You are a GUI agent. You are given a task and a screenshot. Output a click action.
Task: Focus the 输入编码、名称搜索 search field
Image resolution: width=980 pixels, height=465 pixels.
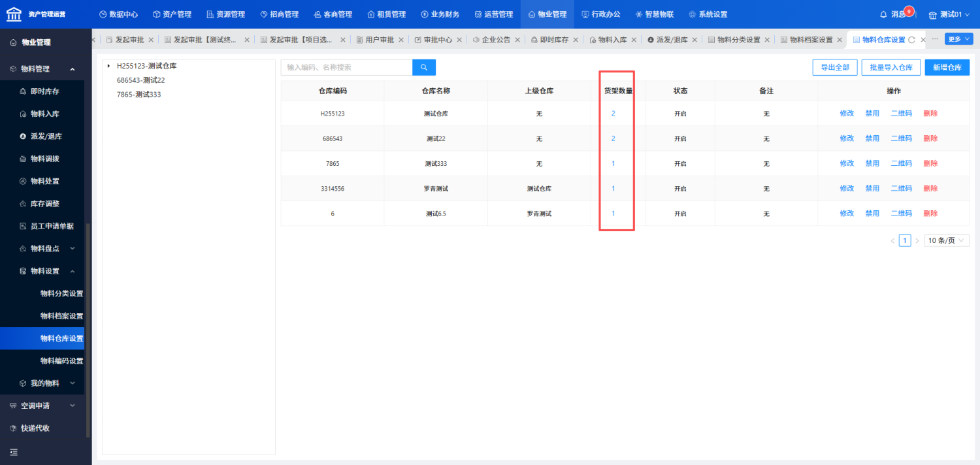click(x=346, y=67)
